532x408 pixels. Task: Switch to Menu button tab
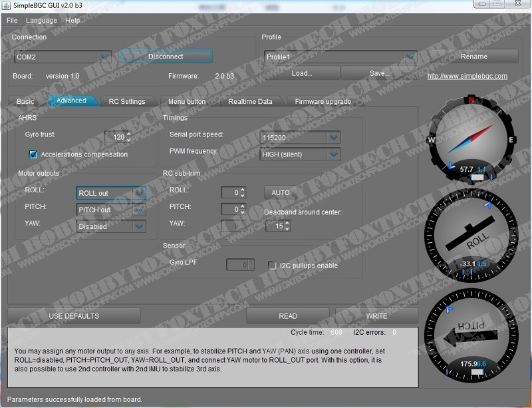[187, 101]
